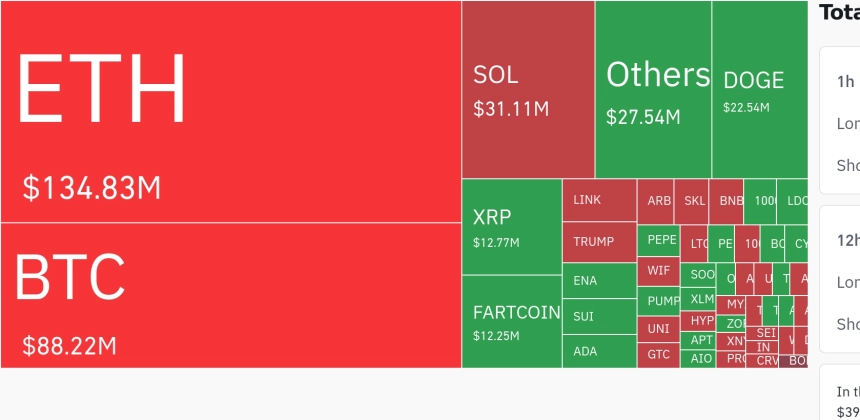Select the GTC red tile
Screen dimensions: 860x420
[x=659, y=355]
